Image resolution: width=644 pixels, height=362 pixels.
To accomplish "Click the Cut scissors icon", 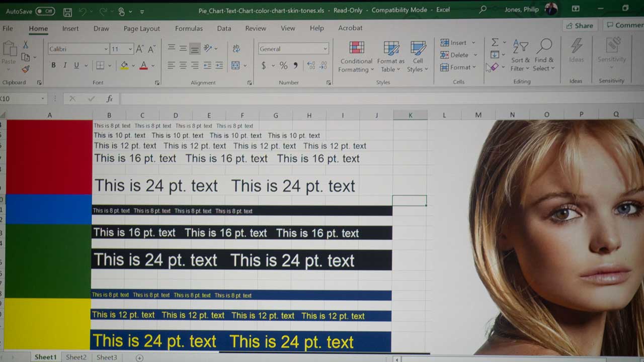I will (26, 45).
